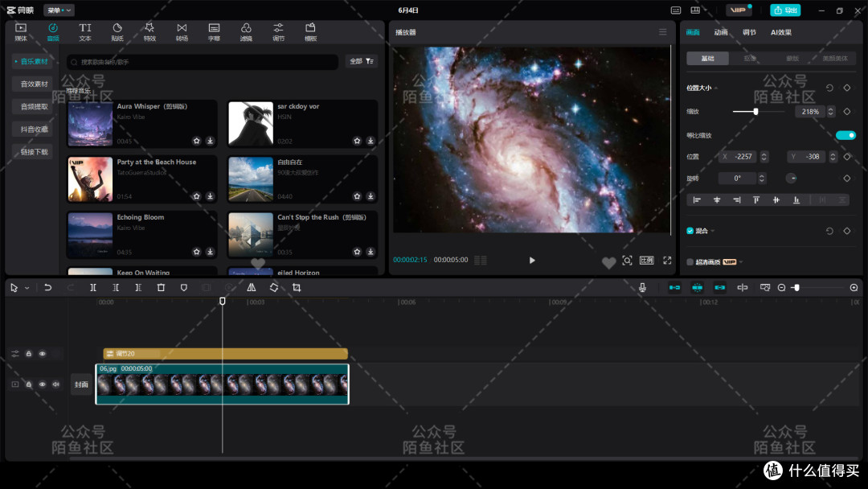Rotate the clip using the rotate icon
Viewport: 868px width, 489px height.
pyautogui.click(x=274, y=287)
